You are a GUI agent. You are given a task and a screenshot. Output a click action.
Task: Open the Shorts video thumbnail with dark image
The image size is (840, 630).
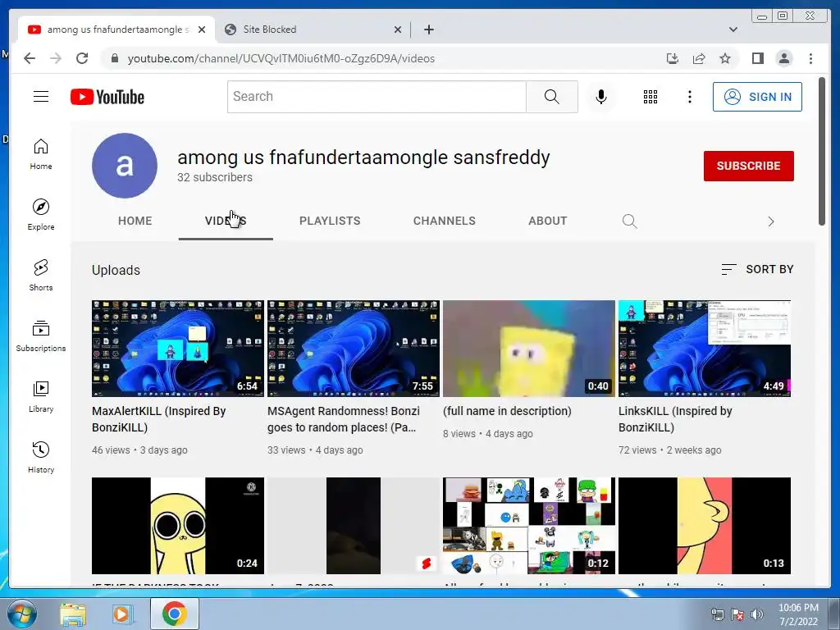(x=354, y=526)
